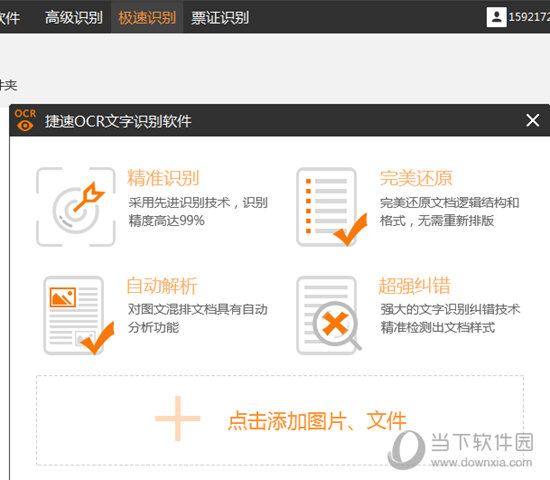Click the large plus add icon
Viewport: 550px width, 480px height.
tap(178, 418)
